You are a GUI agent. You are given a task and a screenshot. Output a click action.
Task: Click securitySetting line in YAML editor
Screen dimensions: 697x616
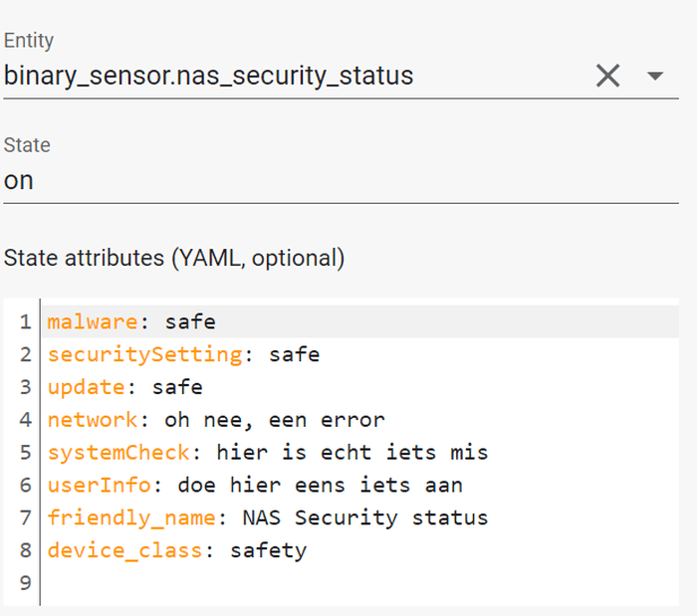click(x=360, y=354)
